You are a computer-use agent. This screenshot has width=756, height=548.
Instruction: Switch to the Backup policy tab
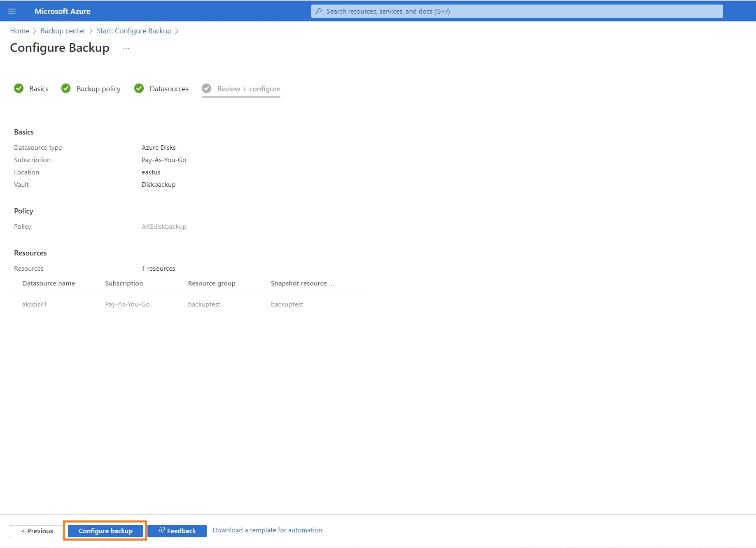[x=98, y=89]
